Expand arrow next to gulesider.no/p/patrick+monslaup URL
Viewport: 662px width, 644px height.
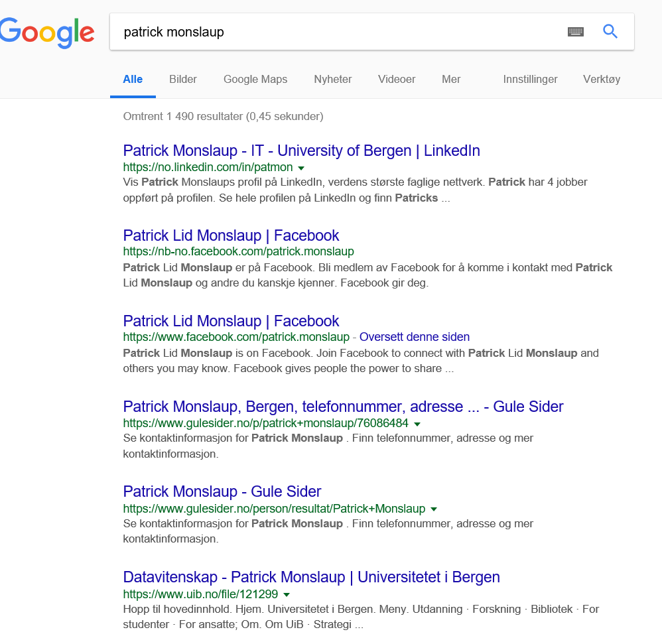tap(417, 424)
